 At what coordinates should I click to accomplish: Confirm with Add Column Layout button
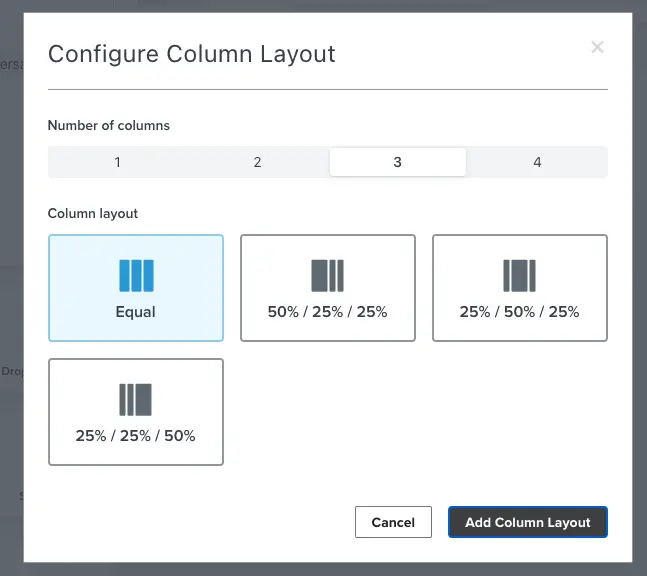(x=527, y=522)
